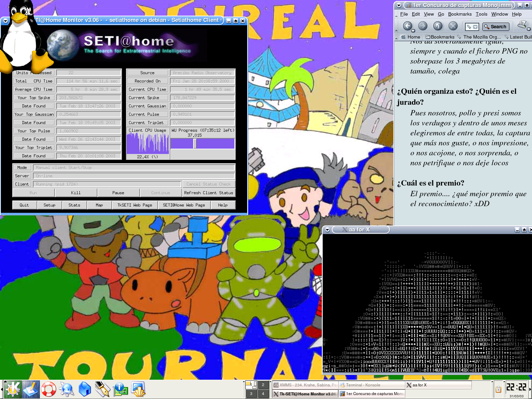
Task: Click the Print icon in Mozilla
Action: 522,25
